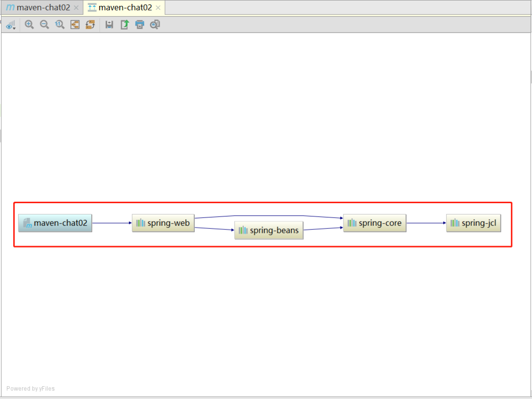Reset zoom to actual size with 1:1 icon

pyautogui.click(x=59, y=25)
